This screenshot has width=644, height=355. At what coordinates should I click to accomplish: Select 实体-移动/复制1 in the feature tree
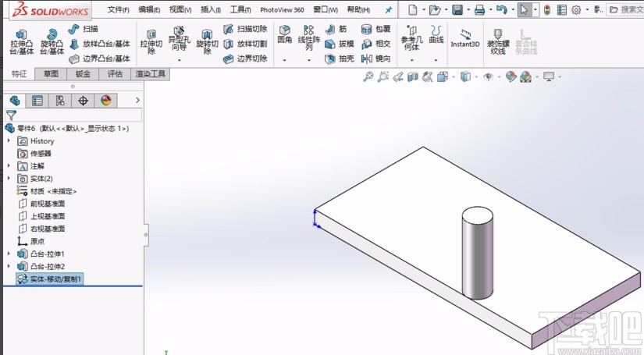[55, 279]
